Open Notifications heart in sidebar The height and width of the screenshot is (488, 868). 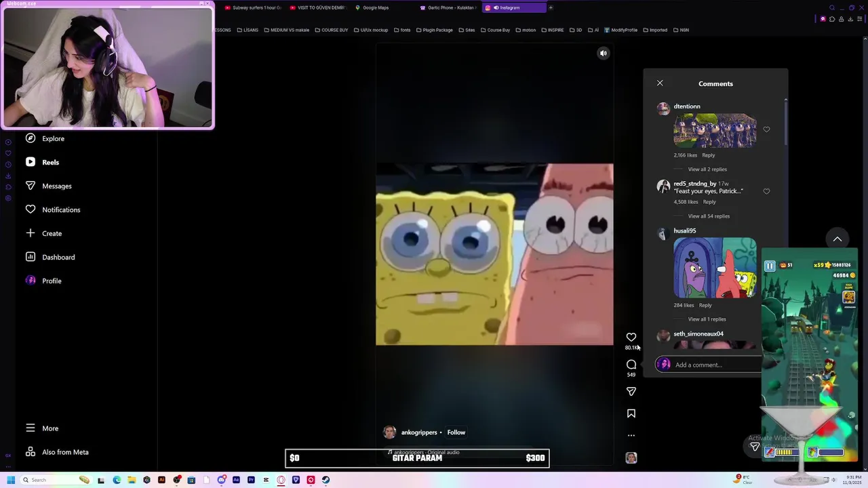pos(31,209)
